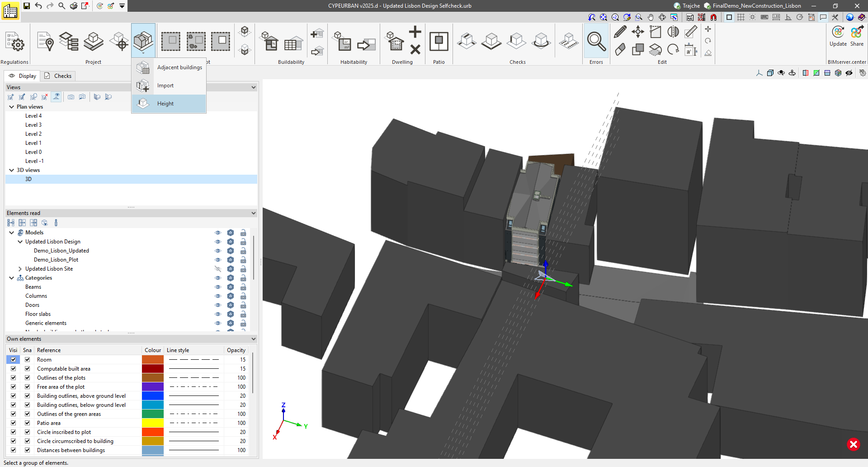Image resolution: width=868 pixels, height=467 pixels.
Task: Expand the Updated Lisbon Site node
Action: [x=20, y=269]
